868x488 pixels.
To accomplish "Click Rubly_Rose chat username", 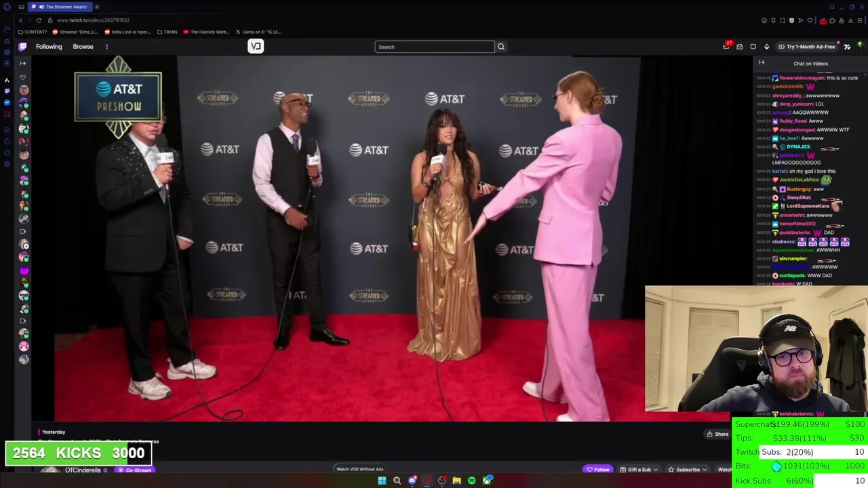I will click(793, 121).
